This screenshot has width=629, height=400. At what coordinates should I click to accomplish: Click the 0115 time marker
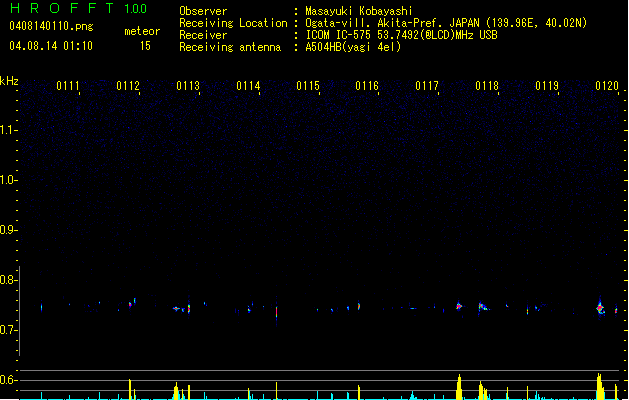[308, 86]
